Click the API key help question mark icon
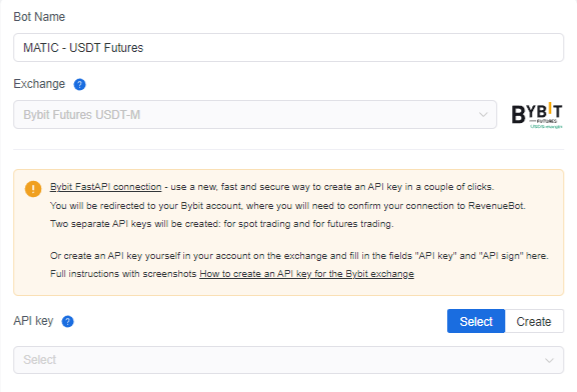Screen dimensions: 577x392 [x=68, y=321]
